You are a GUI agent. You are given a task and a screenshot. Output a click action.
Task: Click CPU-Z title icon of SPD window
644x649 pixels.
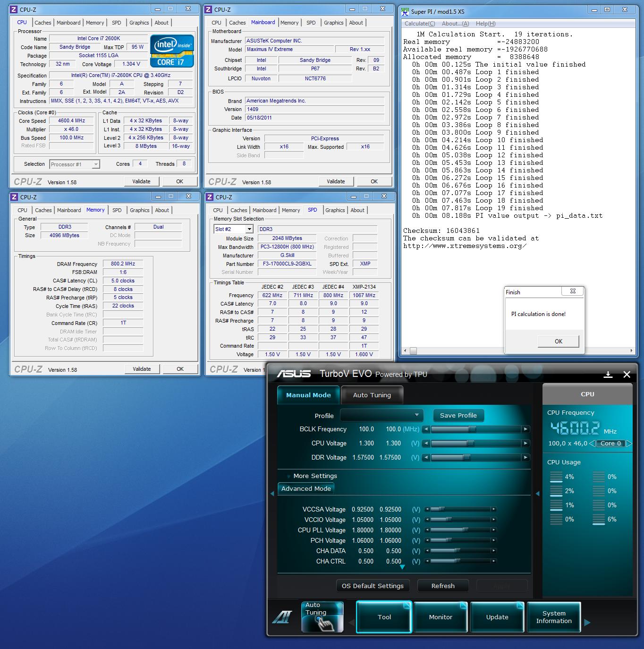[210, 197]
